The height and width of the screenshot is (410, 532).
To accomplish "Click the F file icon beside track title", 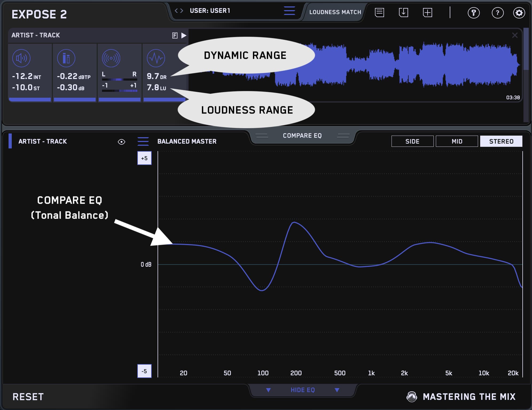I will pyautogui.click(x=175, y=36).
